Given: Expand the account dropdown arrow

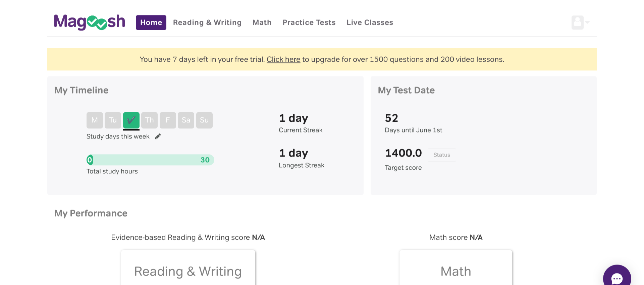Looking at the screenshot, I should coord(587,22).
